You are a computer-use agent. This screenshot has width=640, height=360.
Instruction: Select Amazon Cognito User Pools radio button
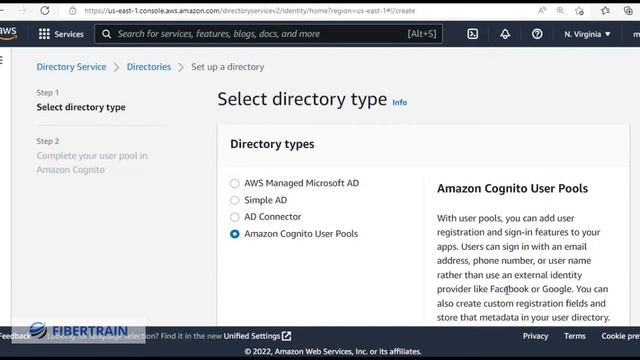235,234
